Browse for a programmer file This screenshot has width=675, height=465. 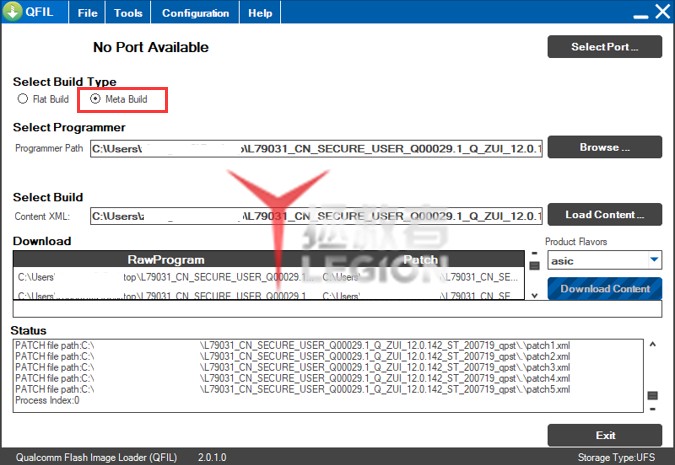pyautogui.click(x=604, y=147)
